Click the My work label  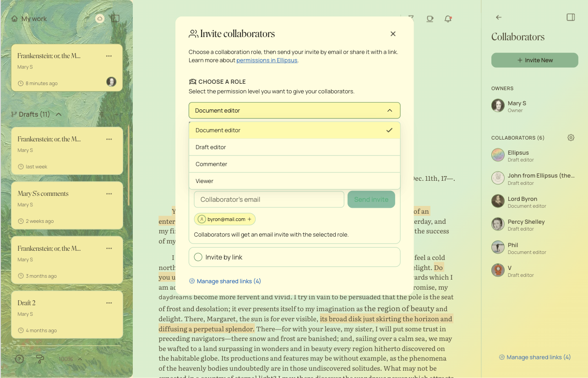coord(34,19)
